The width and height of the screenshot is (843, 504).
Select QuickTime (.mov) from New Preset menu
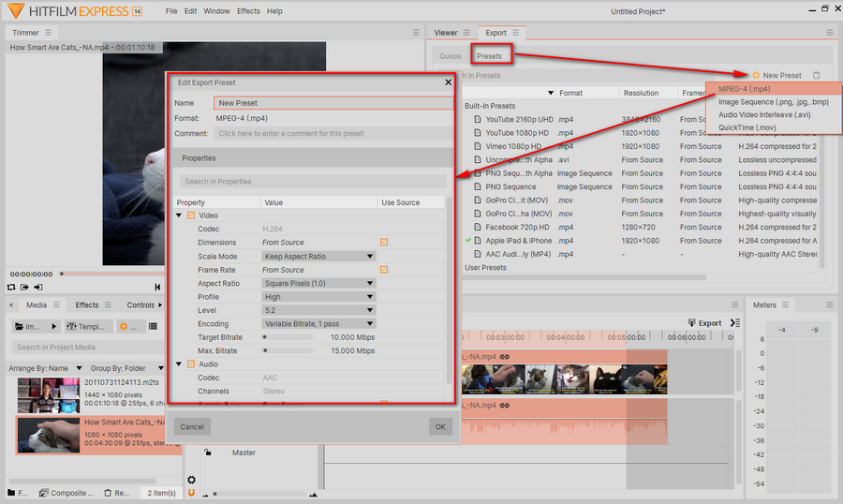coord(773,127)
